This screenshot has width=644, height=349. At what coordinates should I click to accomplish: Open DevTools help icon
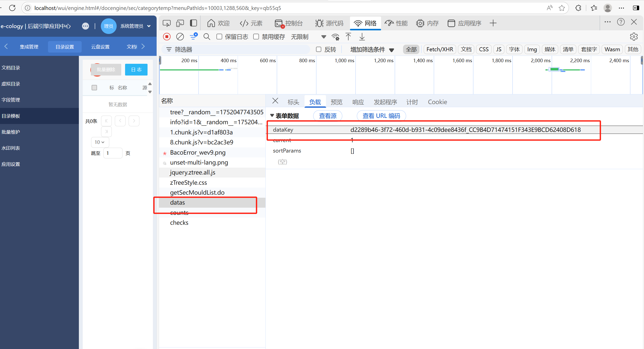click(621, 22)
